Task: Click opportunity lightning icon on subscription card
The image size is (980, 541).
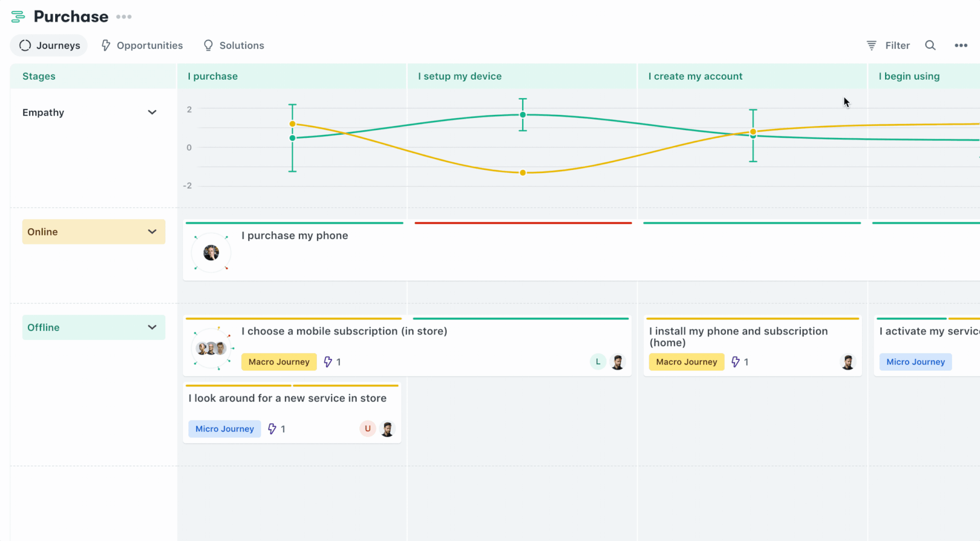Action: tap(328, 362)
